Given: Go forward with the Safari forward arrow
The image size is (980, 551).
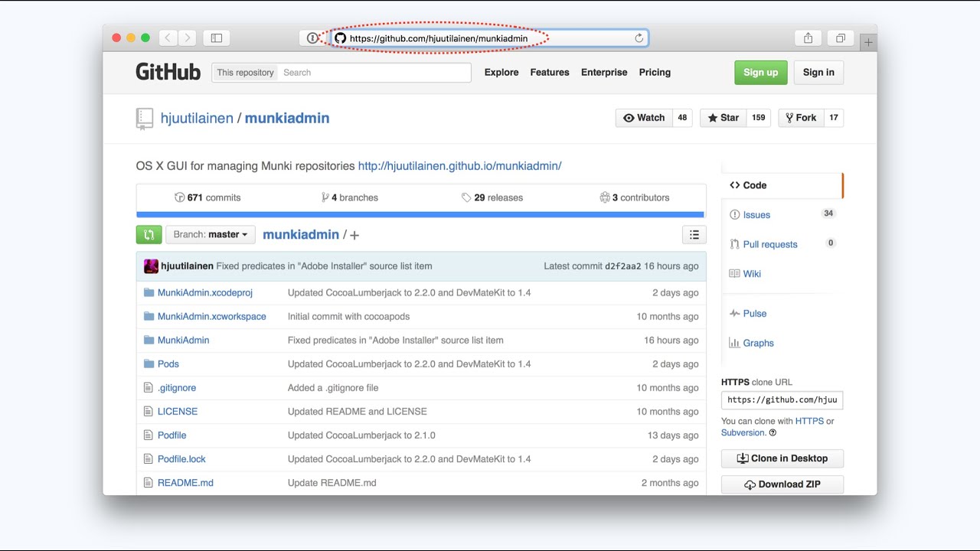Looking at the screenshot, I should click(x=188, y=37).
